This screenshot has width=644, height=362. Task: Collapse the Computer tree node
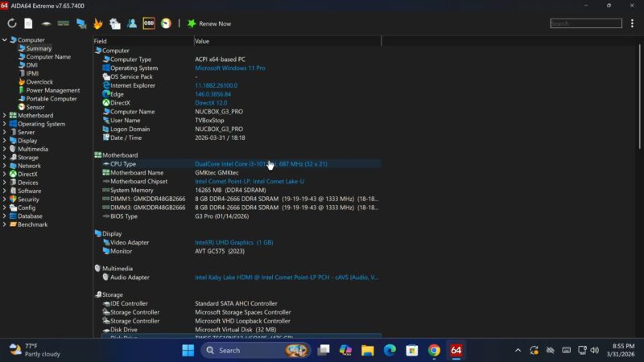[x=4, y=40]
